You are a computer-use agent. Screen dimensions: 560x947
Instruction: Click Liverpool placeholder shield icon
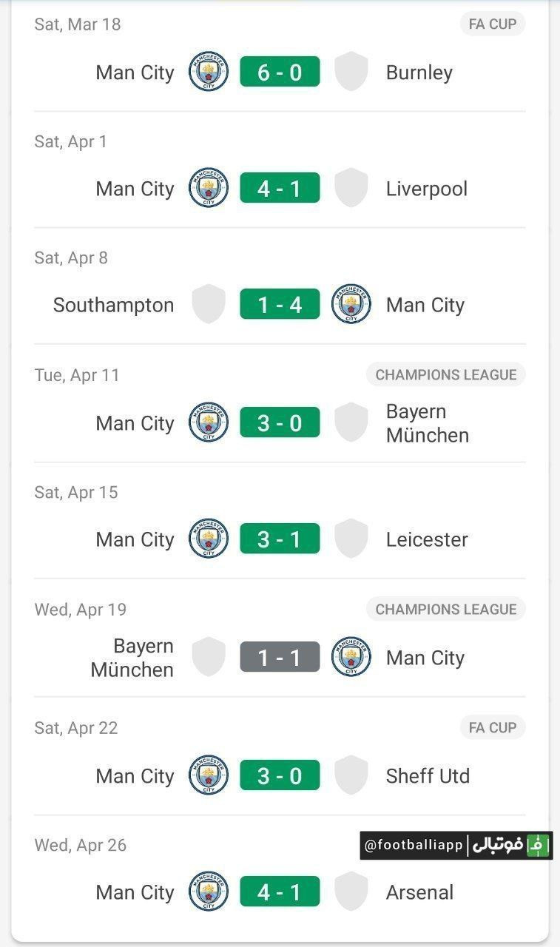pyautogui.click(x=351, y=188)
